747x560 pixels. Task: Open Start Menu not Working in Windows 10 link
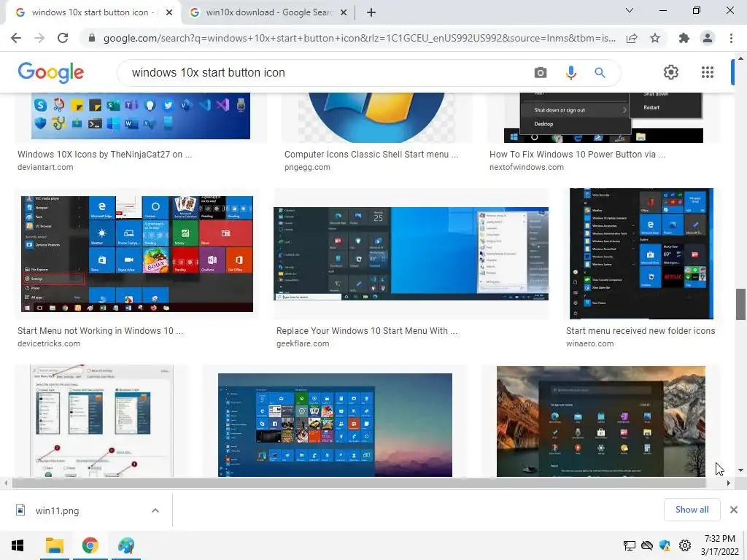pos(100,330)
